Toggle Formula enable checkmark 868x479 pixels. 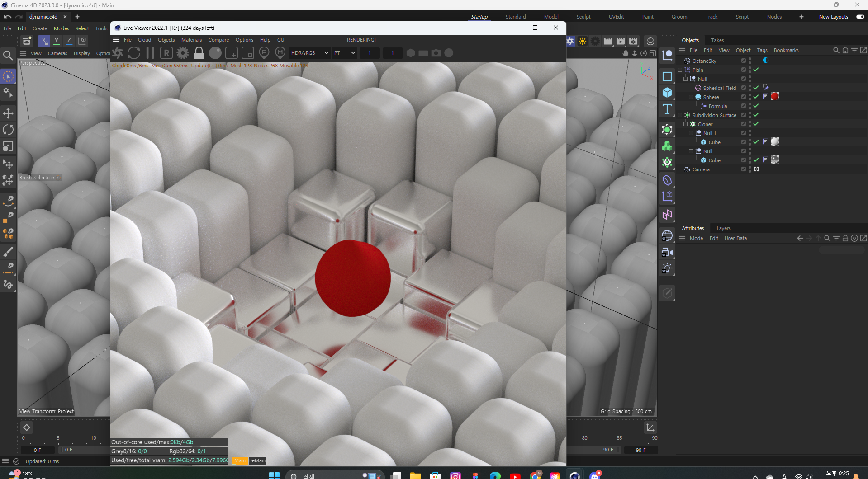(756, 106)
